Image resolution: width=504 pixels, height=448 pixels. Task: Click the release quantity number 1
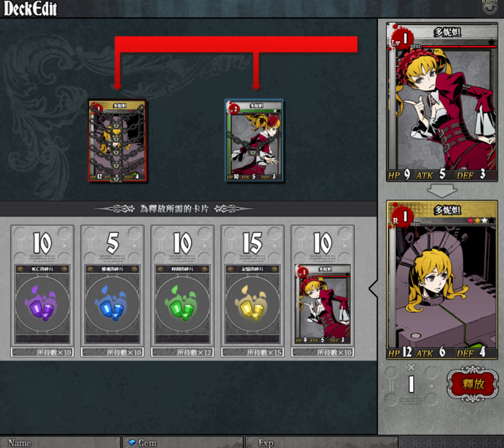click(411, 384)
